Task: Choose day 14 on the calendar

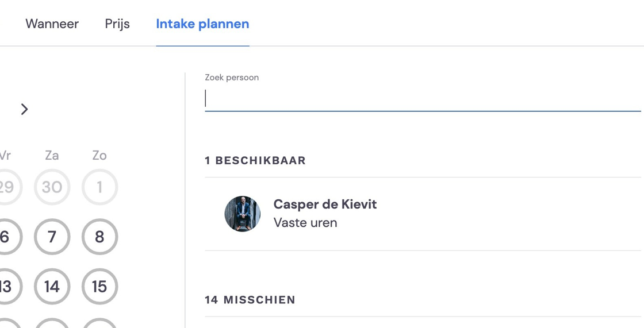Action: coord(52,286)
